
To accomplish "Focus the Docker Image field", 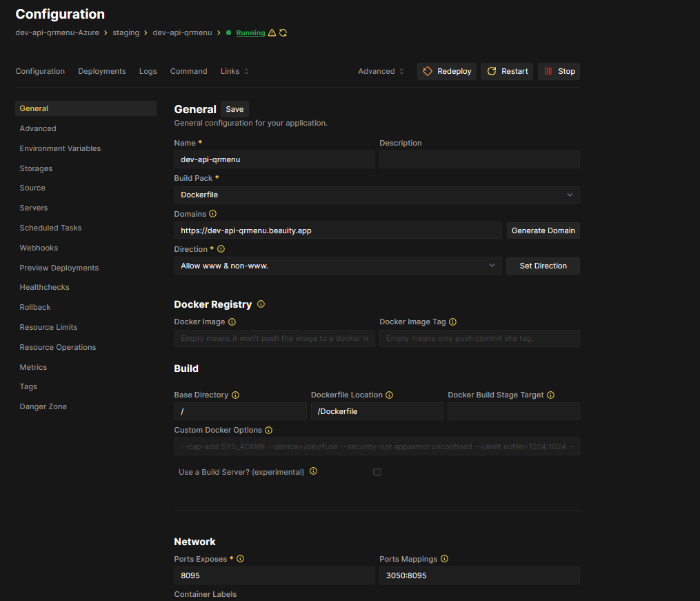I will click(x=274, y=339).
